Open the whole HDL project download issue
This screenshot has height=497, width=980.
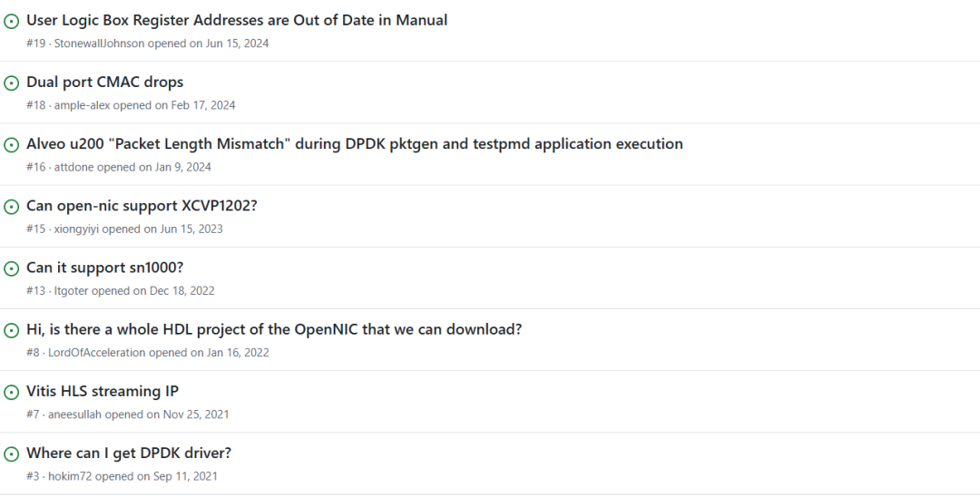274,329
